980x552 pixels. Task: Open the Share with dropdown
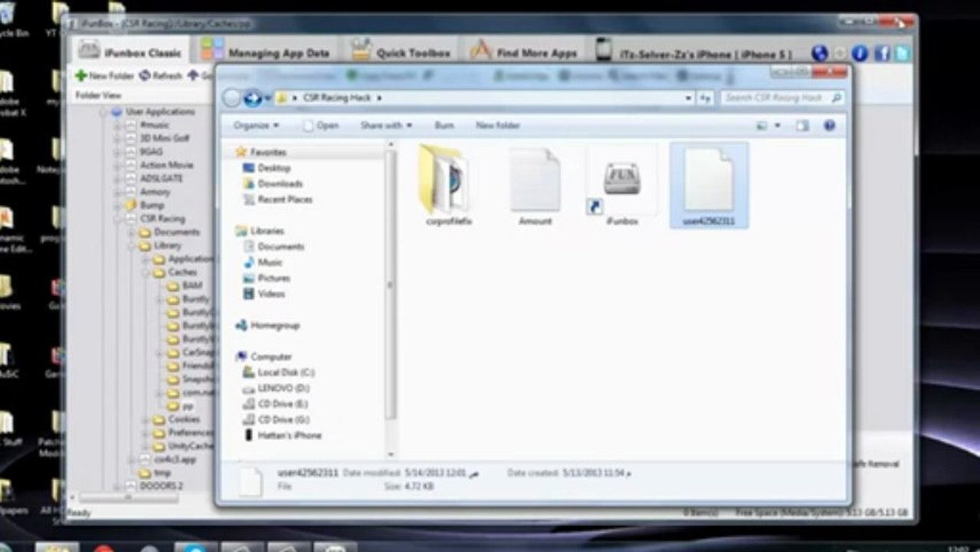[386, 126]
